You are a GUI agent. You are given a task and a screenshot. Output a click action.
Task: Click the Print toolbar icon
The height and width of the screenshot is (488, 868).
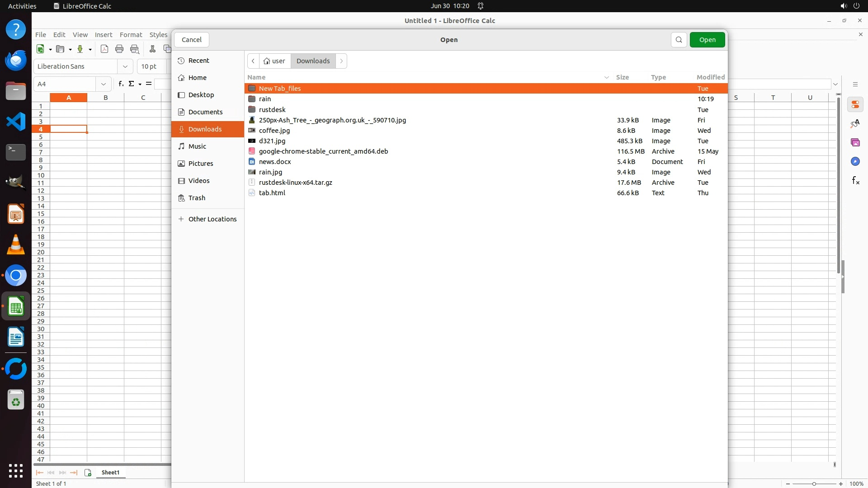[x=119, y=49]
